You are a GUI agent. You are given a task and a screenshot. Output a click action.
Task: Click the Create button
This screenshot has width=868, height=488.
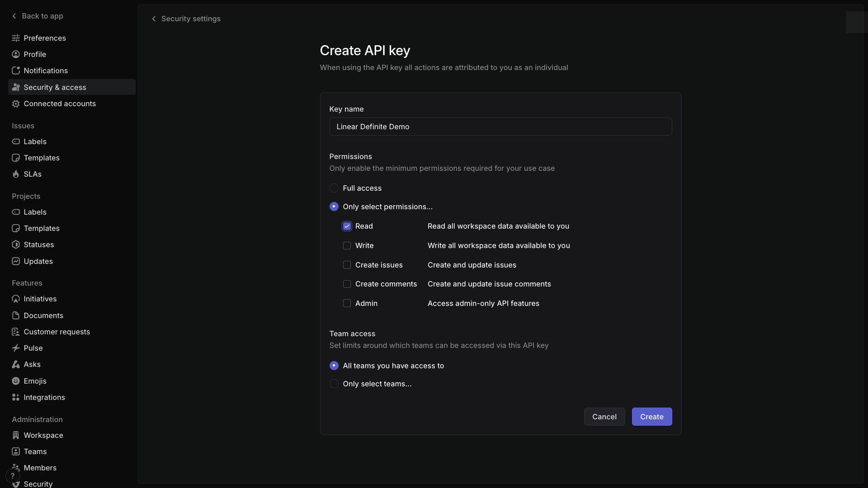(x=651, y=417)
